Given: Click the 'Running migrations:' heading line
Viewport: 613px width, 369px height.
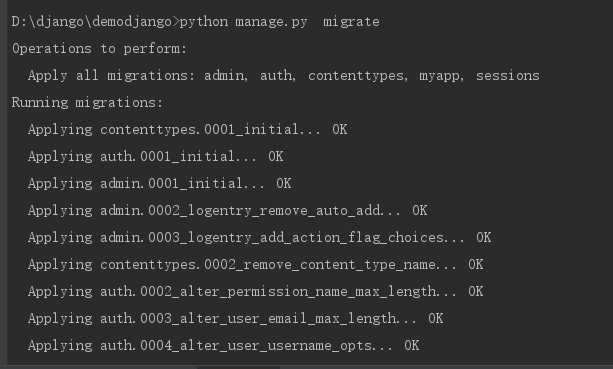Looking at the screenshot, I should 87,102.
